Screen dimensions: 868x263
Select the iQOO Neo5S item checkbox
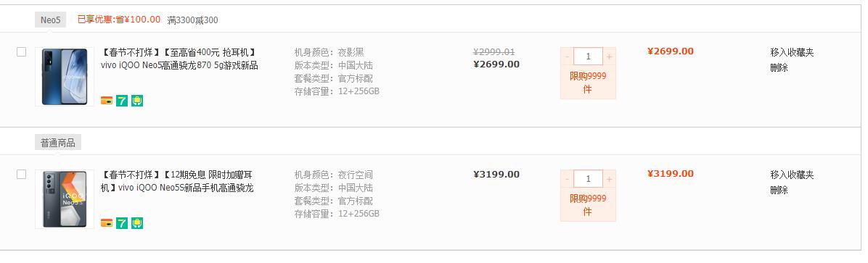pos(22,175)
